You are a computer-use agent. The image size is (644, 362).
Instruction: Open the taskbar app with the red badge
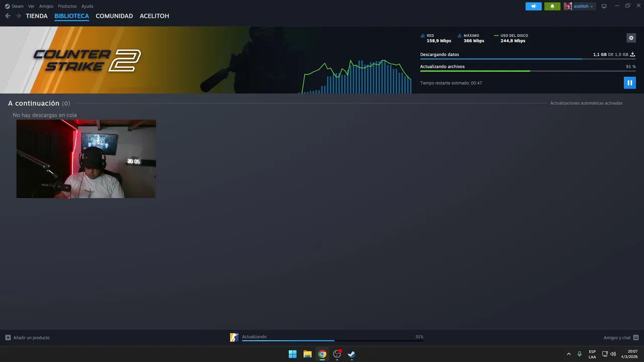tap(337, 354)
